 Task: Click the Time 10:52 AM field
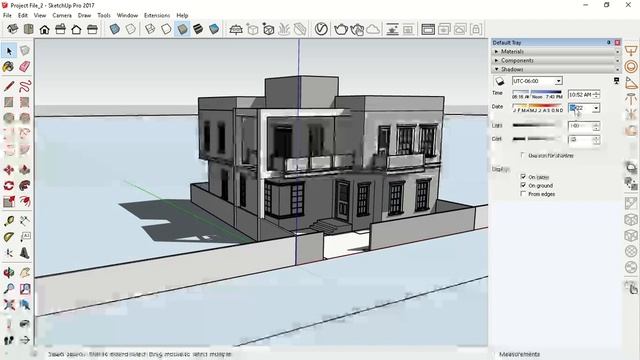(x=581, y=95)
